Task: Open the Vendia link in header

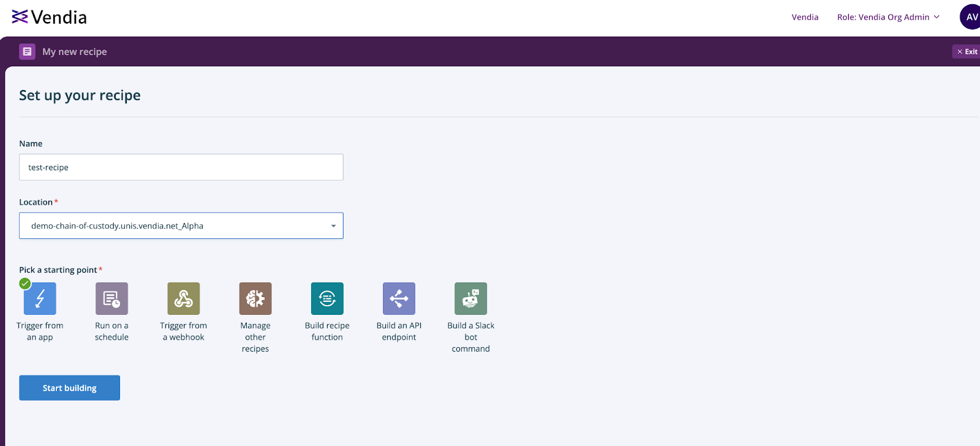Action: coord(805,17)
